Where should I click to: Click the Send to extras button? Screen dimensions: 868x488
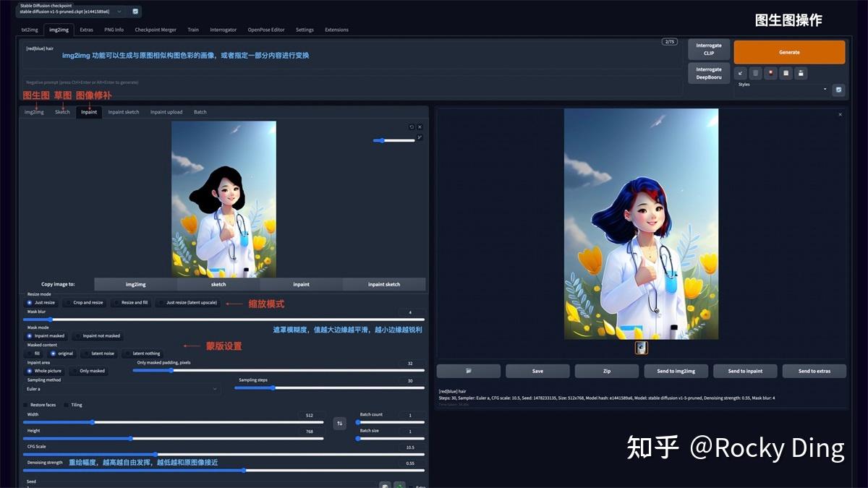click(814, 371)
